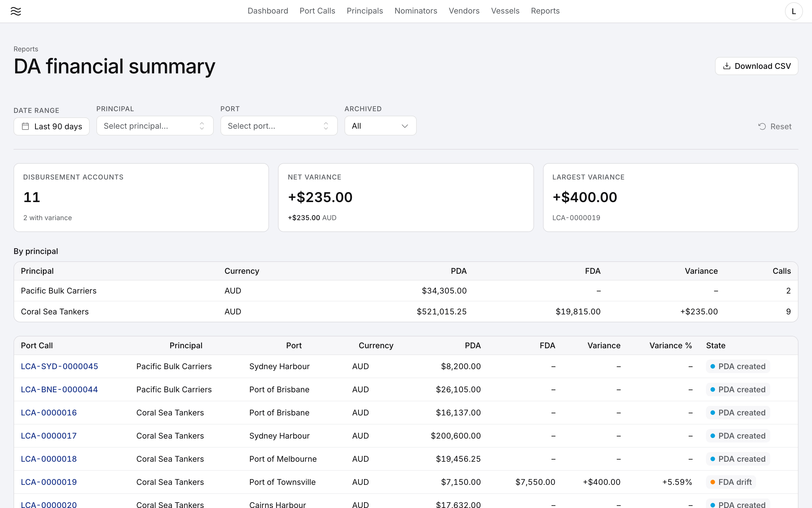This screenshot has height=508, width=812.
Task: Click the Reset filters button
Action: coord(775,126)
